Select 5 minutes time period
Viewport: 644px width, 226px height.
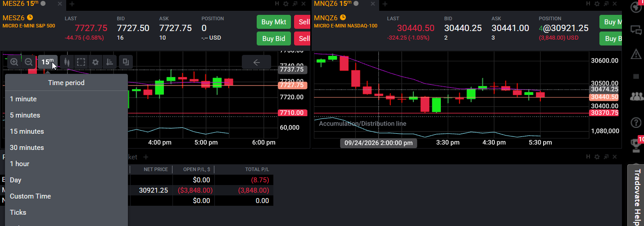pyautogui.click(x=66, y=115)
